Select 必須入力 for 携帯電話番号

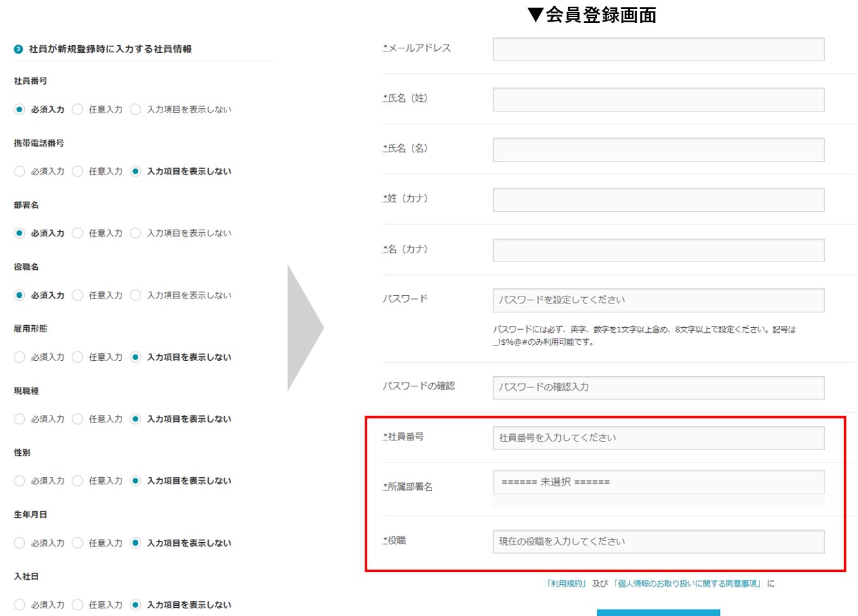20,171
